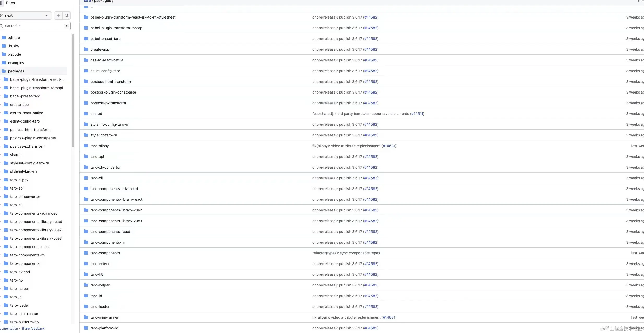Open the taro-components-advanced folder in main list
The height and width of the screenshot is (333, 644).
click(x=114, y=189)
